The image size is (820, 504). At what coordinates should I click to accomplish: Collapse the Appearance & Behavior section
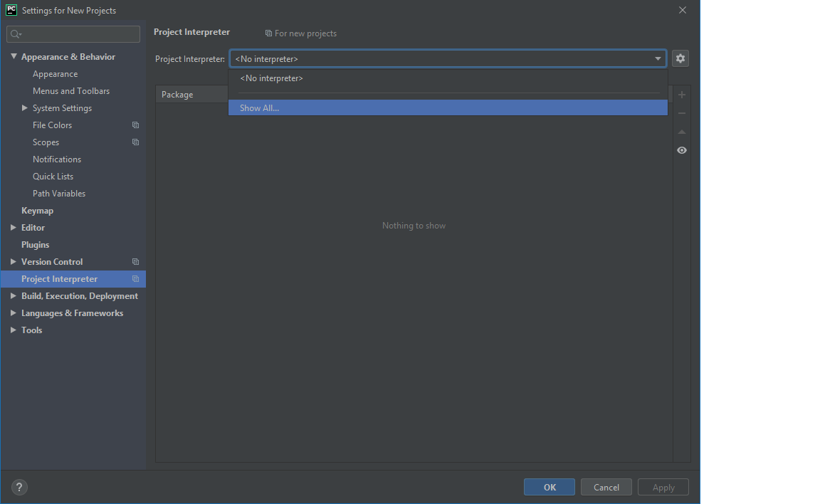point(14,56)
